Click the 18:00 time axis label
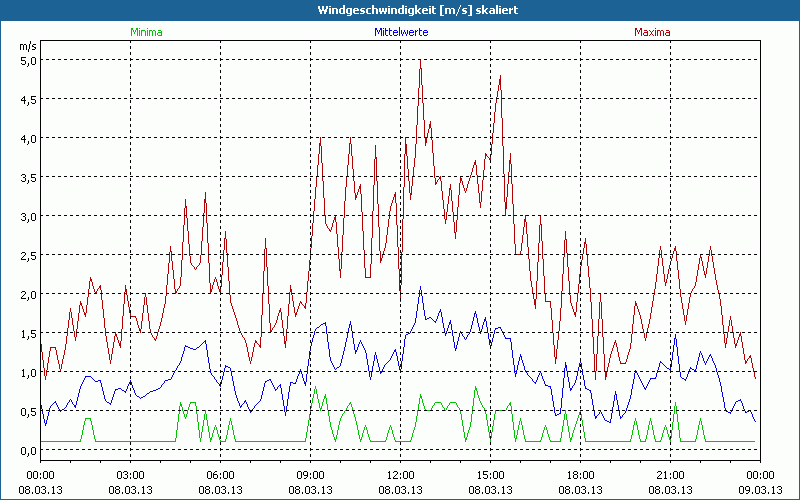 (580, 475)
